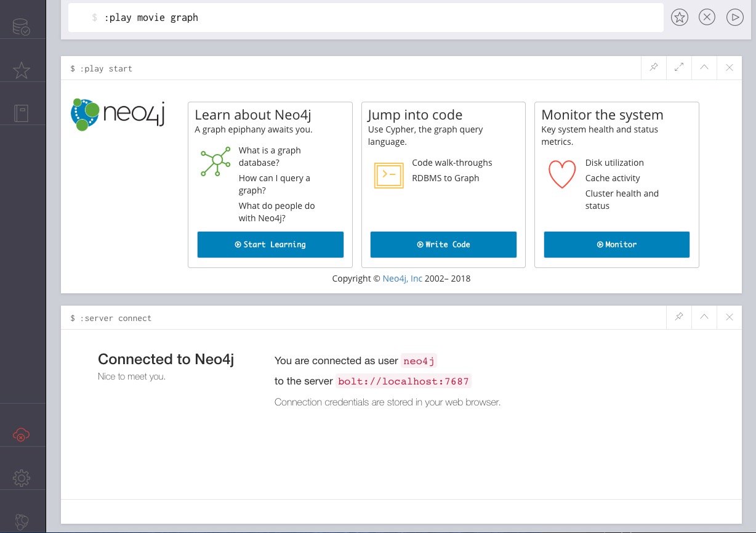Image resolution: width=756 pixels, height=533 pixels.
Task: Click the red heart monitor icon
Action: (562, 174)
